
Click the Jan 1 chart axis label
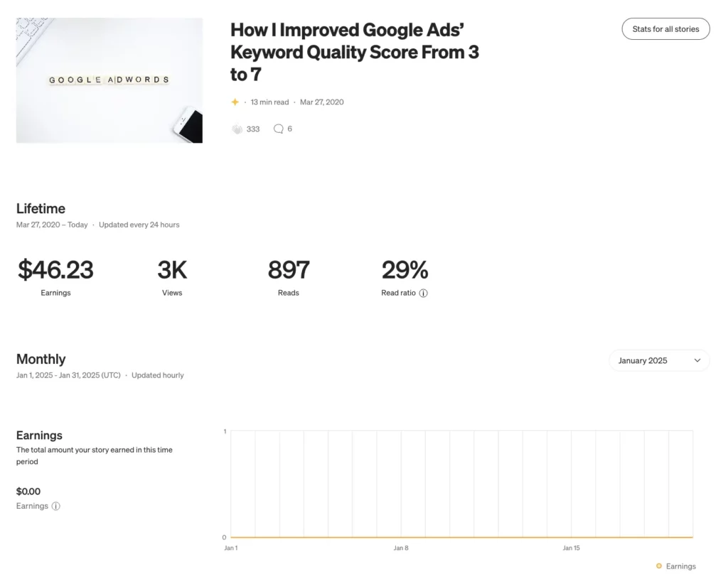pyautogui.click(x=231, y=548)
